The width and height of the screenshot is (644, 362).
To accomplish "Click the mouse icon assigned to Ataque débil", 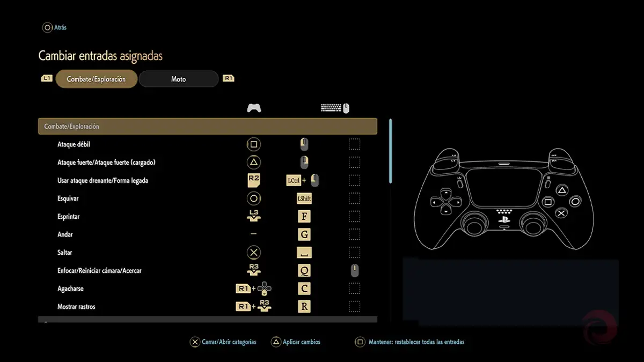I will (304, 144).
